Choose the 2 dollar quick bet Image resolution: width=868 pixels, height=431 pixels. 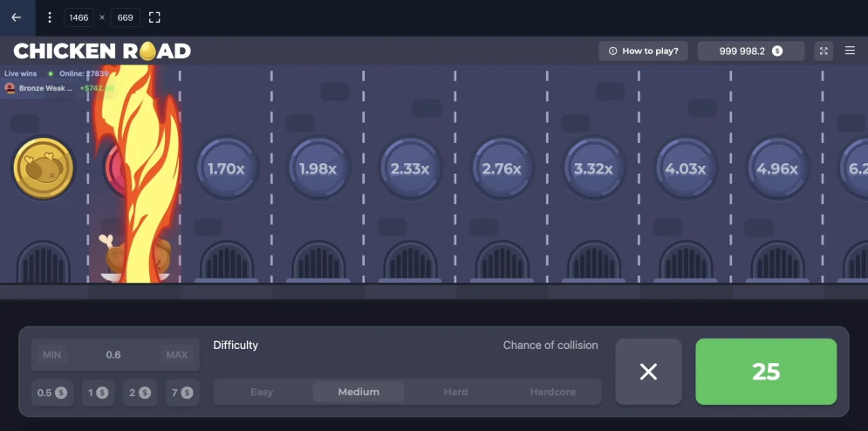click(x=140, y=393)
